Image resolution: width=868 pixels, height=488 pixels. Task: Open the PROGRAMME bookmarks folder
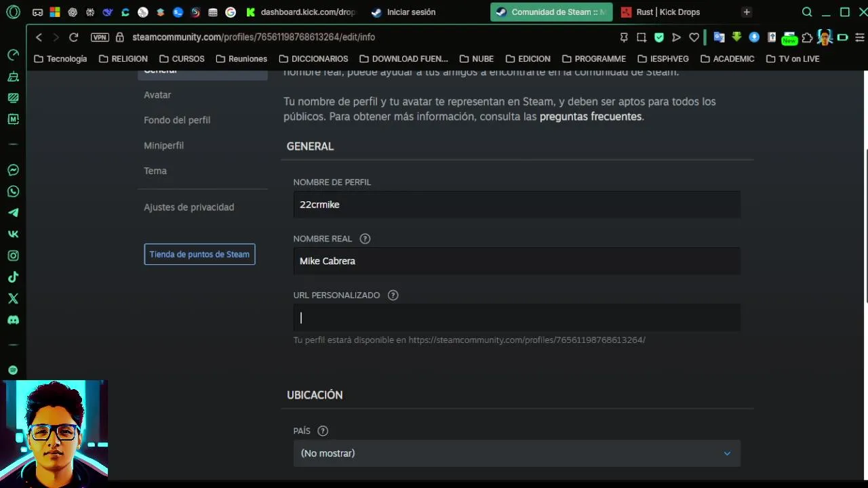[x=594, y=59]
